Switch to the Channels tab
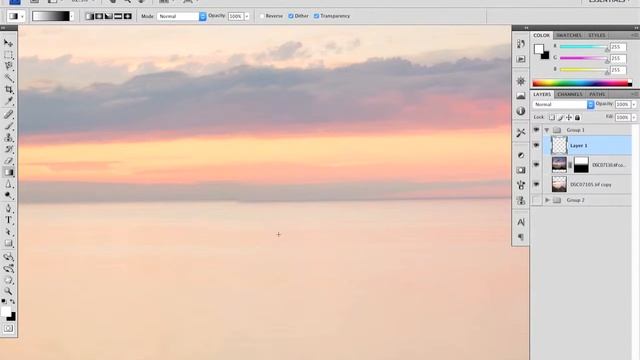This screenshot has width=640, height=360. (570, 94)
